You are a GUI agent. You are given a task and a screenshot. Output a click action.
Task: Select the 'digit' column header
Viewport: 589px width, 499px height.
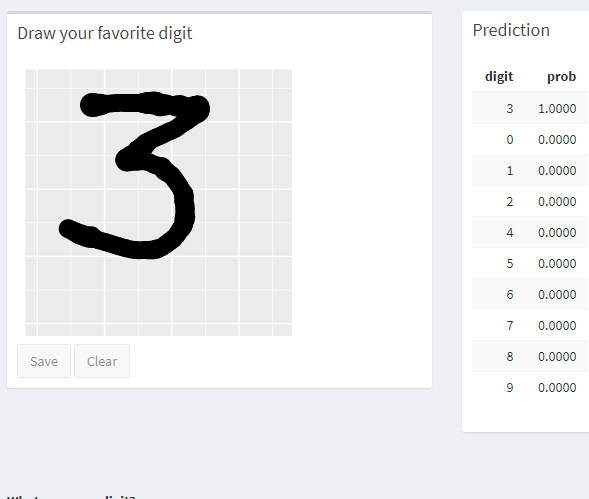click(x=499, y=76)
